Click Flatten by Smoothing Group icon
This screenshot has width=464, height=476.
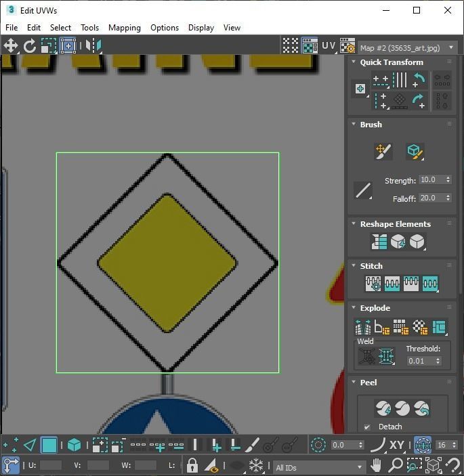[x=401, y=326]
